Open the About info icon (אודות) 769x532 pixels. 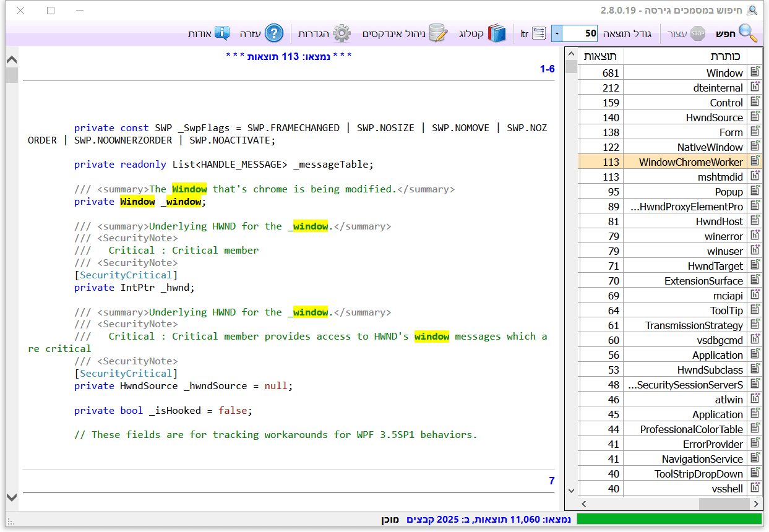pyautogui.click(x=222, y=33)
